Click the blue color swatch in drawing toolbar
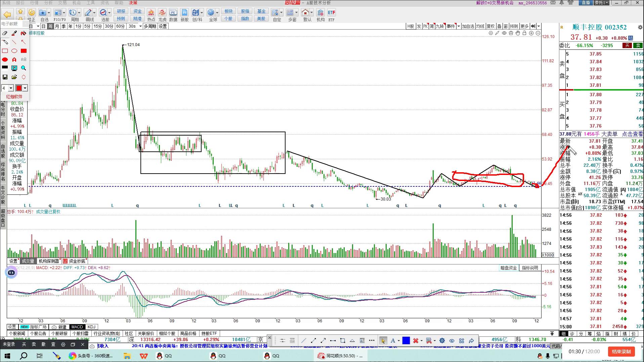The height and width of the screenshot is (362, 644). (x=406, y=340)
